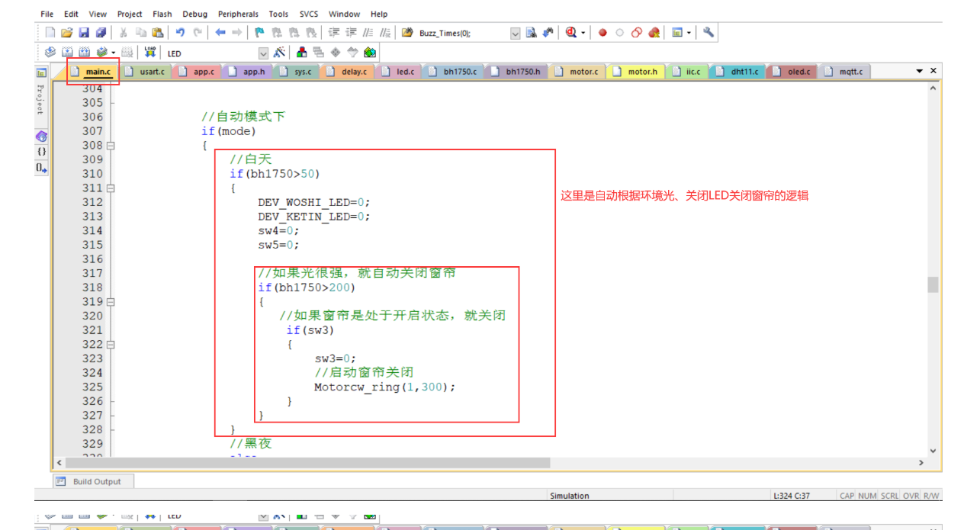
Task: Click the Functions {} sidebar icon
Action: point(41,151)
